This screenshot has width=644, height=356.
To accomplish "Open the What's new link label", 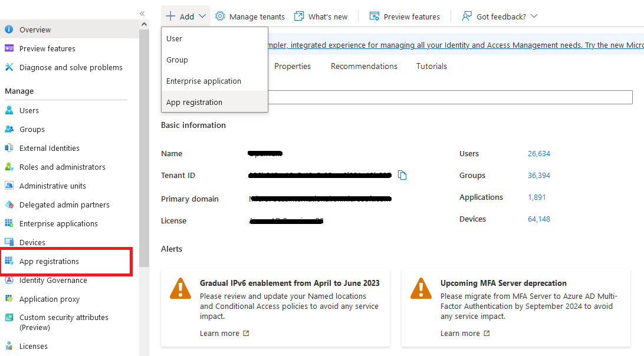I will pos(328,17).
